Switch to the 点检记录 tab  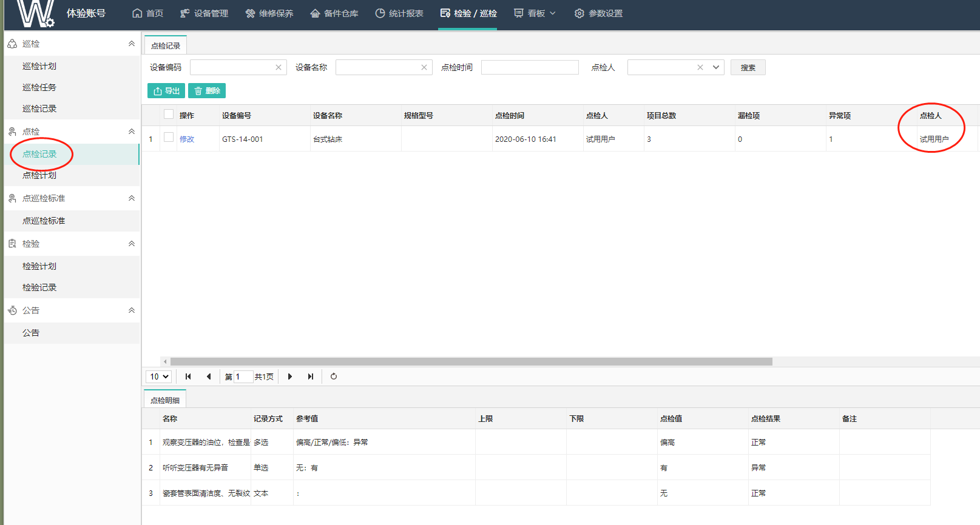(166, 45)
